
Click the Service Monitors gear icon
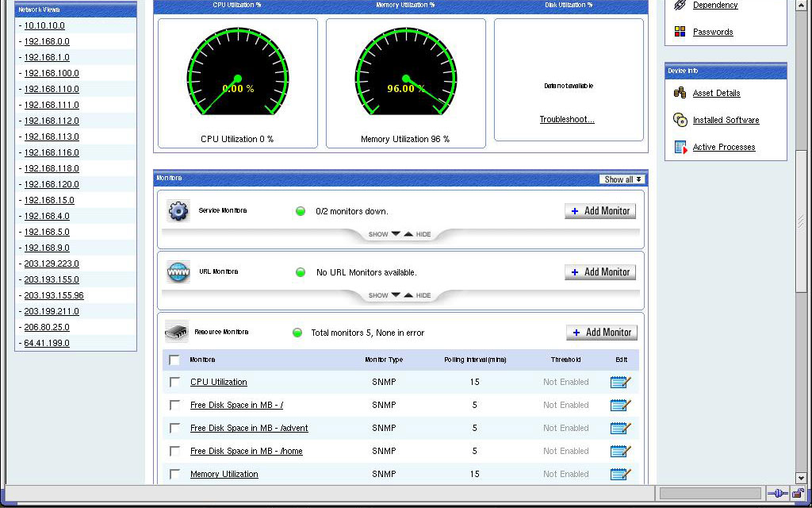(x=178, y=211)
